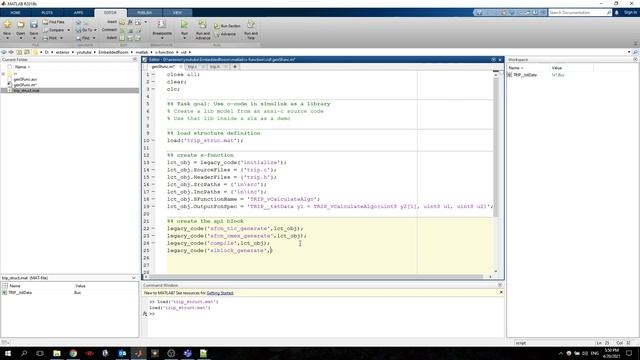This screenshot has height=360, width=640.
Task: Switch to the trip.h editor tab
Action: 215,67
